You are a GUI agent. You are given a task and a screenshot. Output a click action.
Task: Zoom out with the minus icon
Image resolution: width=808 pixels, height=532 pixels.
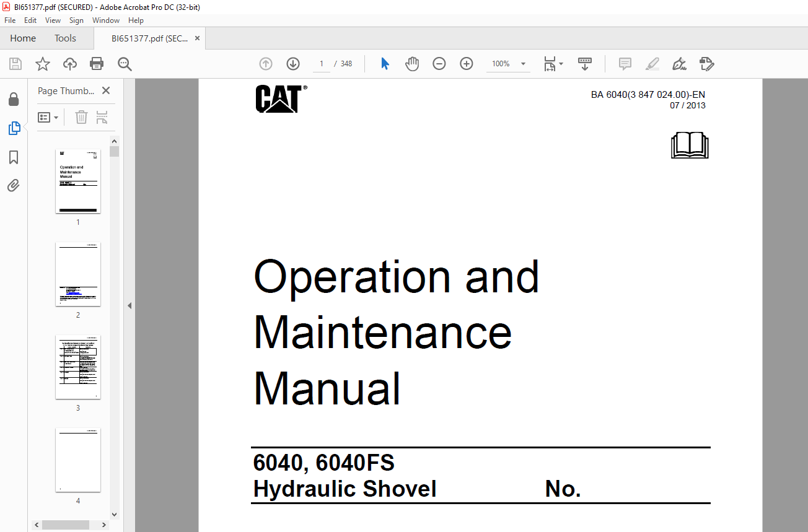[439, 64]
